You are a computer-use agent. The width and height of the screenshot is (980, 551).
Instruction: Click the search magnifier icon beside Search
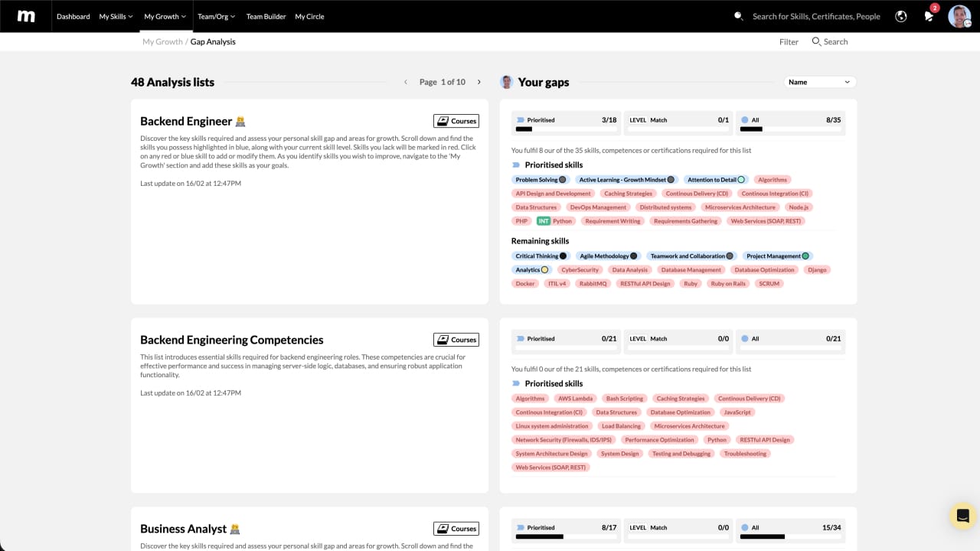coord(816,41)
